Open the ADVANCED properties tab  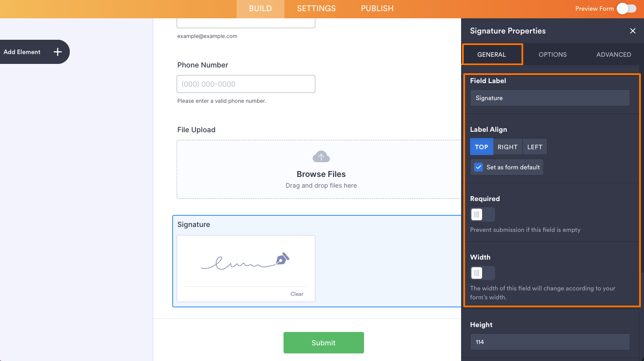click(614, 55)
